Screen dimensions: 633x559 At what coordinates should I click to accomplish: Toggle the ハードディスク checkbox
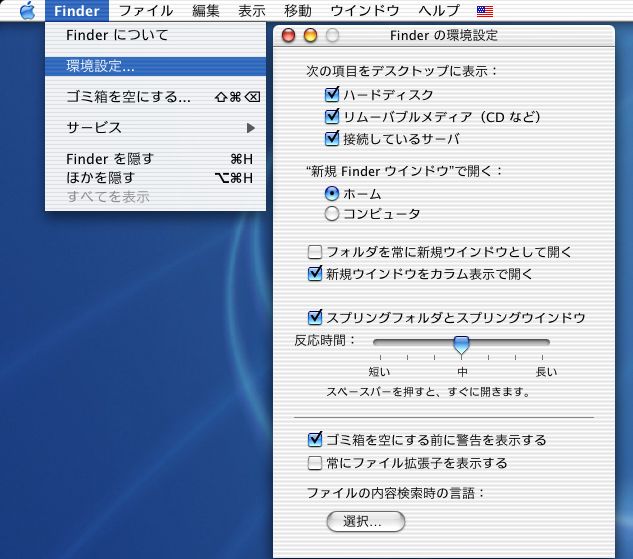[x=333, y=95]
